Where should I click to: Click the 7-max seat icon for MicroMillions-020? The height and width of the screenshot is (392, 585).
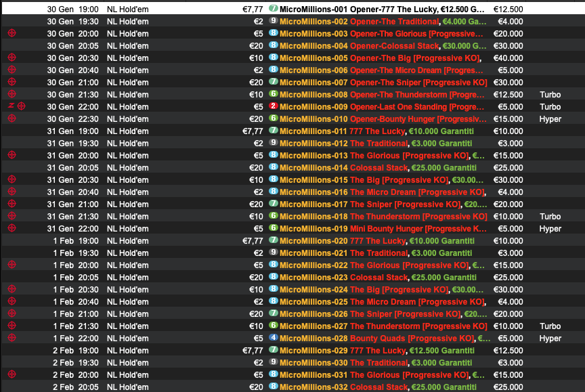click(273, 240)
